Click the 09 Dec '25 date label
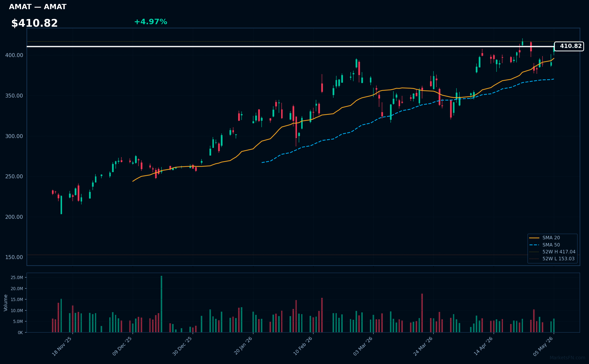This screenshot has width=589, height=364. [122, 346]
